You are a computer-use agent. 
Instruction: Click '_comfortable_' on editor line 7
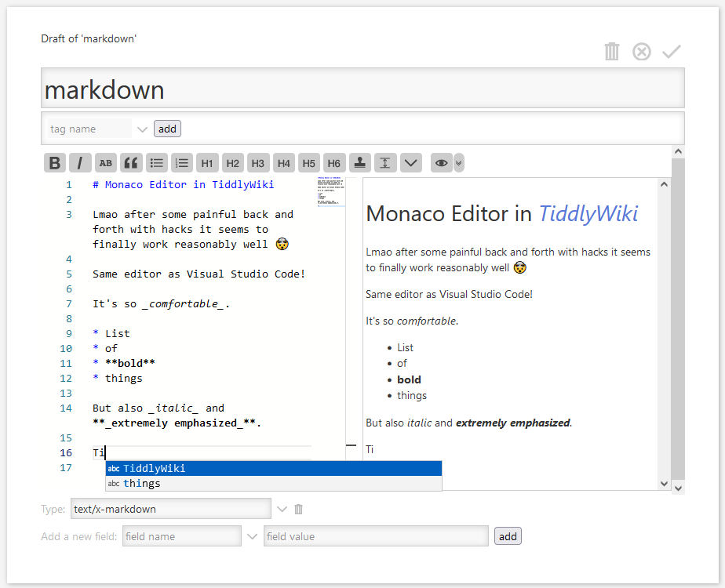(x=183, y=304)
